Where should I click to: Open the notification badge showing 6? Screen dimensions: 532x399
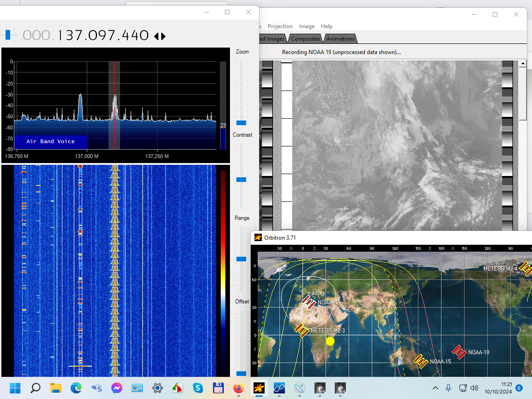tap(519, 388)
